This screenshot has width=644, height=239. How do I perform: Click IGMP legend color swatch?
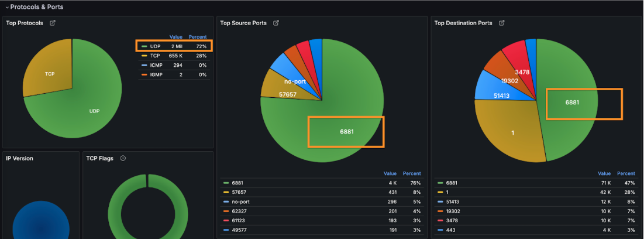click(x=144, y=74)
